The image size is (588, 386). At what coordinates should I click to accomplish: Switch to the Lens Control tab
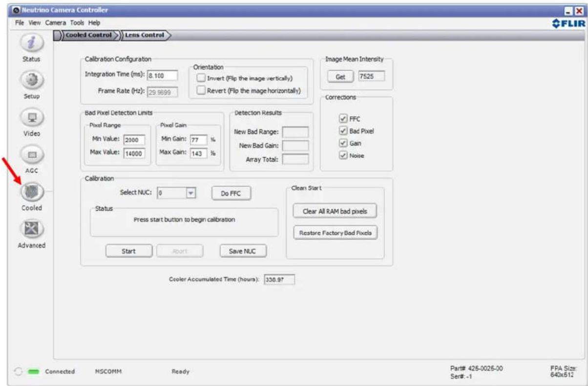tap(145, 35)
